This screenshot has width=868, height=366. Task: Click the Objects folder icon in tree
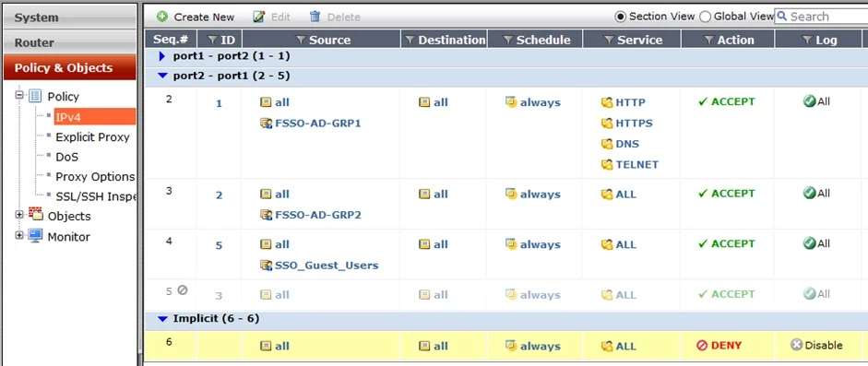click(x=35, y=215)
